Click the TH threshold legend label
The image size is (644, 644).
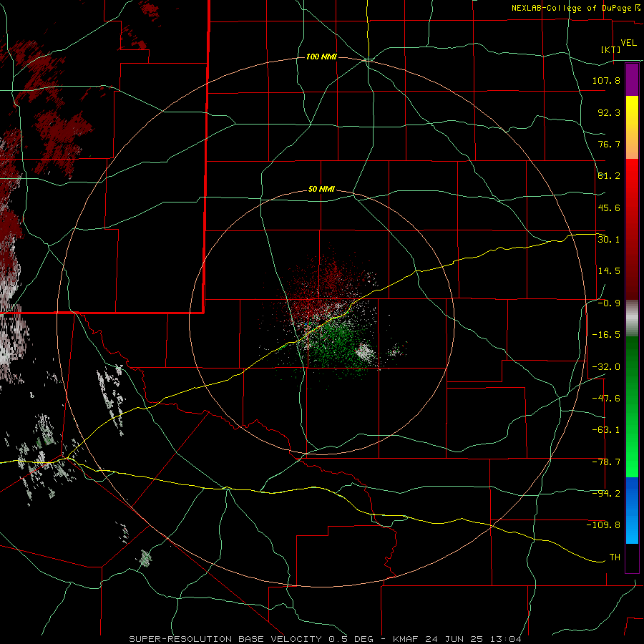pyautogui.click(x=615, y=557)
